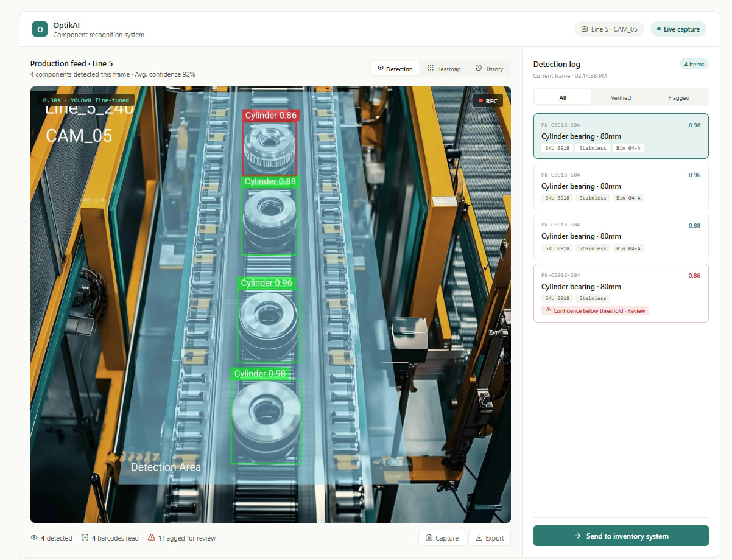This screenshot has height=560, width=732.
Task: Click the Cylinder 0.96 detection label
Action: pyautogui.click(x=266, y=283)
